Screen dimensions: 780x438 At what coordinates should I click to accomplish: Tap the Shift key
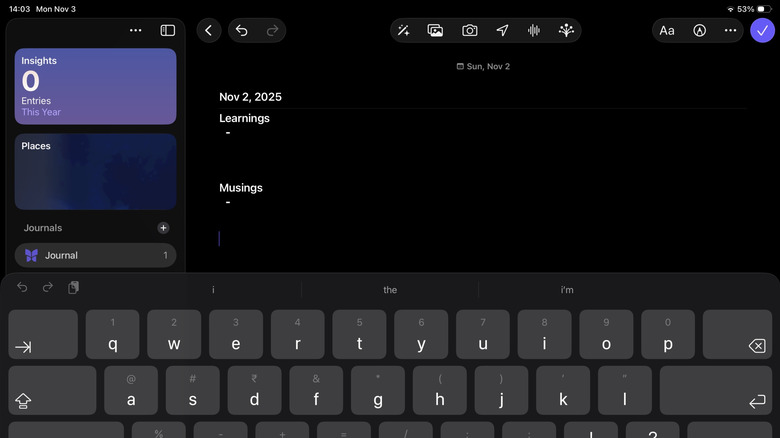click(52, 390)
